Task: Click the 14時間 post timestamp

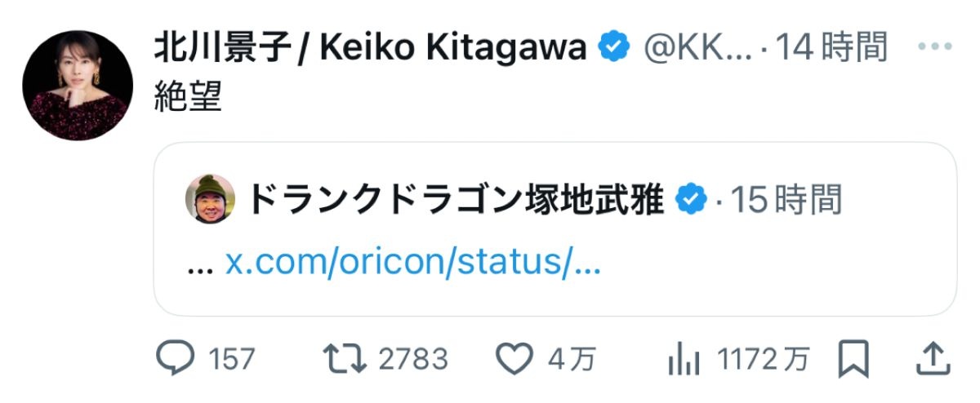Action: 831,48
